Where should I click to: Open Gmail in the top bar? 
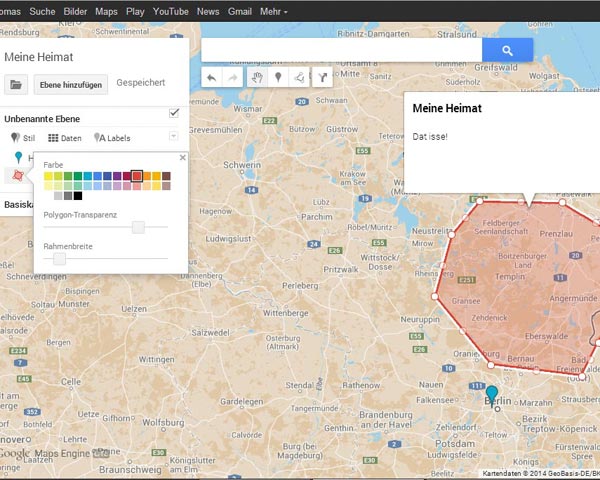tap(240, 11)
